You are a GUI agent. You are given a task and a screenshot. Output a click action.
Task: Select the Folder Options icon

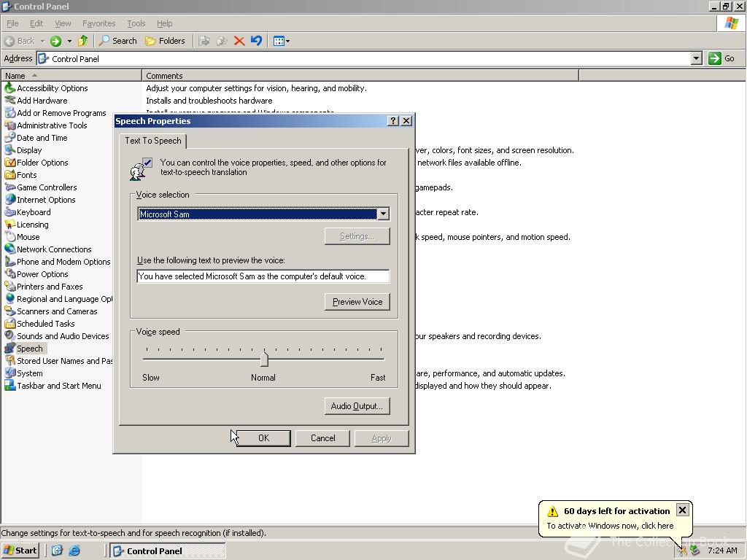pyautogui.click(x=10, y=163)
